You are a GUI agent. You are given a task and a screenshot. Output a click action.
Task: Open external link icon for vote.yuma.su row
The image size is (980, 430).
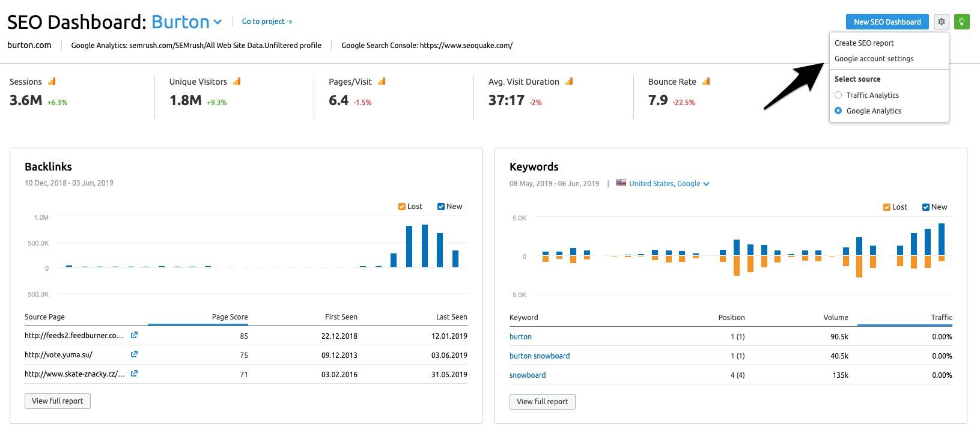tap(134, 354)
